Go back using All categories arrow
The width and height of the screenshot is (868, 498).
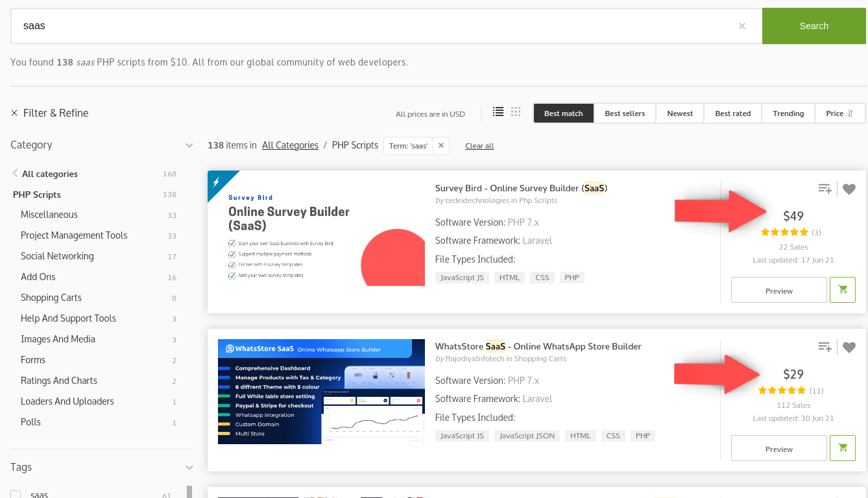[x=15, y=173]
